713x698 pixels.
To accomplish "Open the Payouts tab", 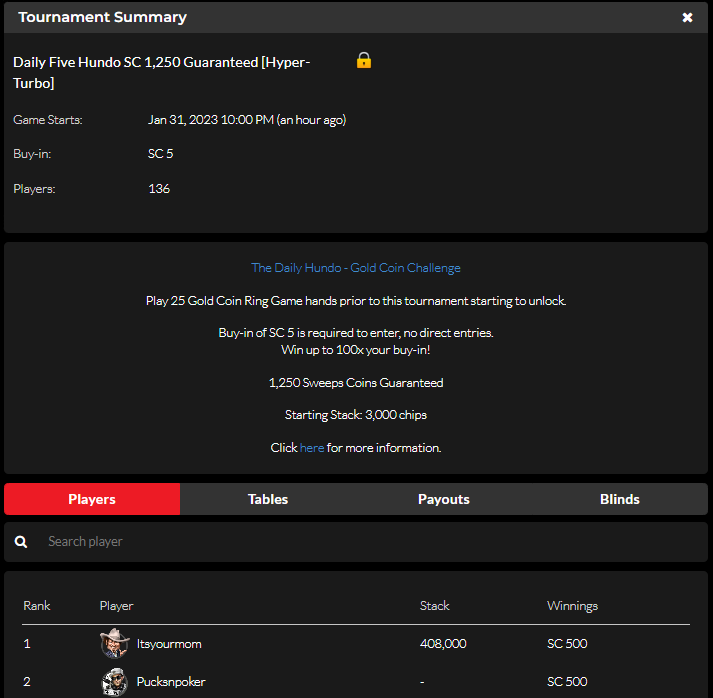I will tap(444, 499).
